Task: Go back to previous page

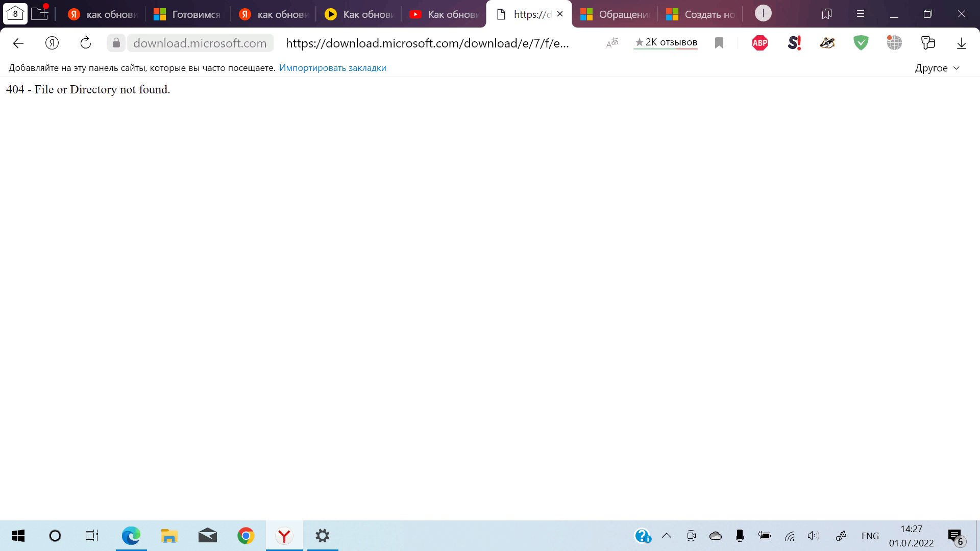Action: pyautogui.click(x=18, y=43)
